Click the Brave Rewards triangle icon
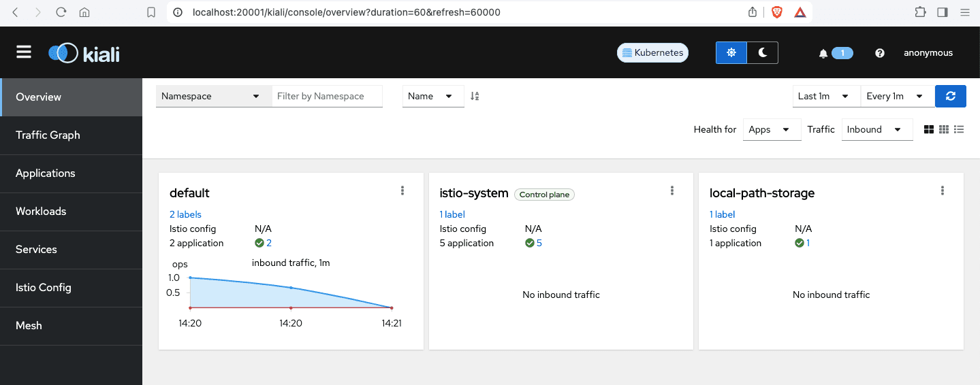This screenshot has width=980, height=385. (800, 12)
